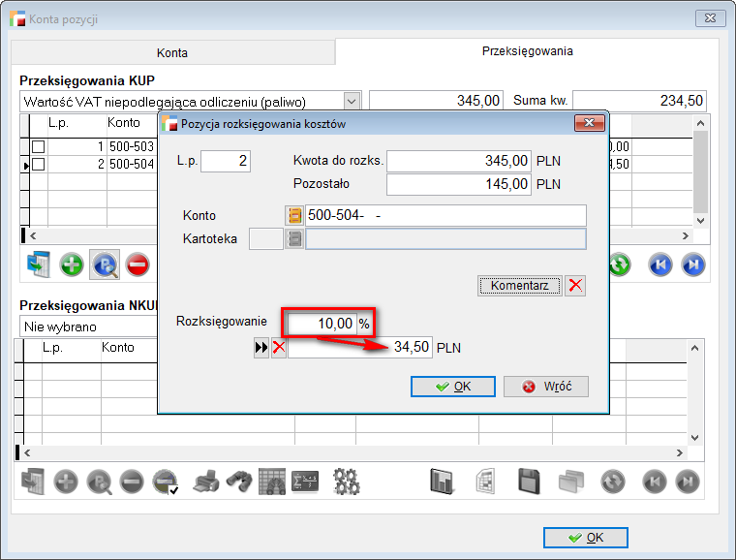Click the red X beside the PLN amount
The image size is (736, 560).
(x=279, y=348)
